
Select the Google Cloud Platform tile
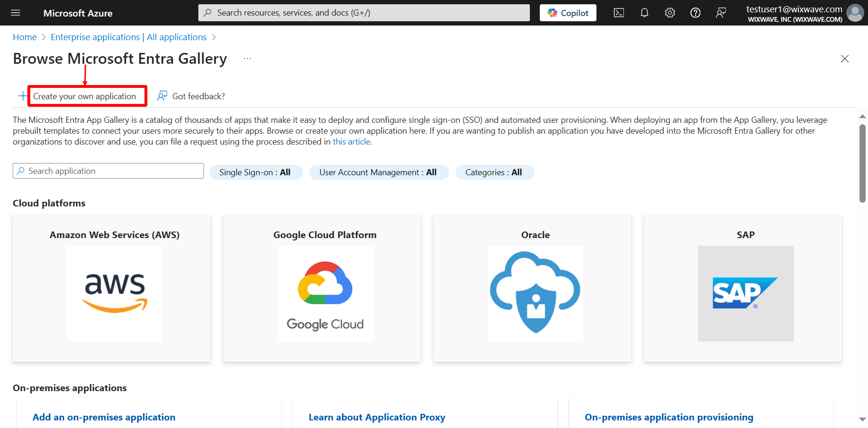click(322, 288)
